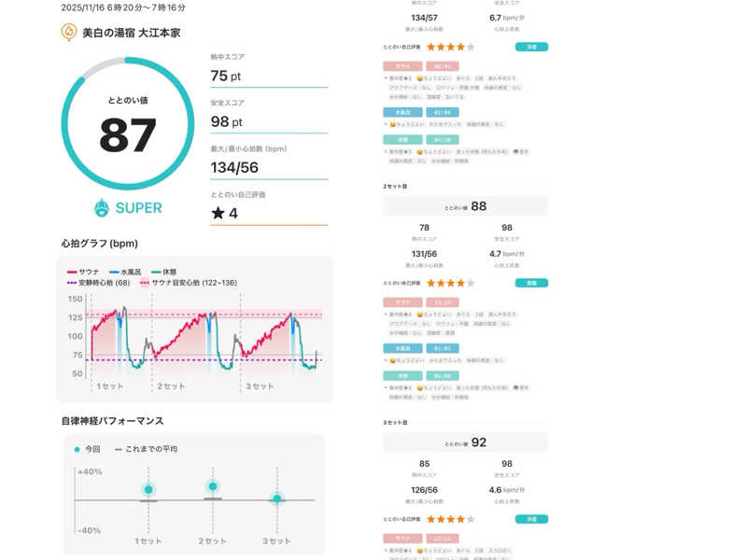Select the pink サウナ tag under 2セット目
Screen dimensions: 747x560
(x=402, y=302)
